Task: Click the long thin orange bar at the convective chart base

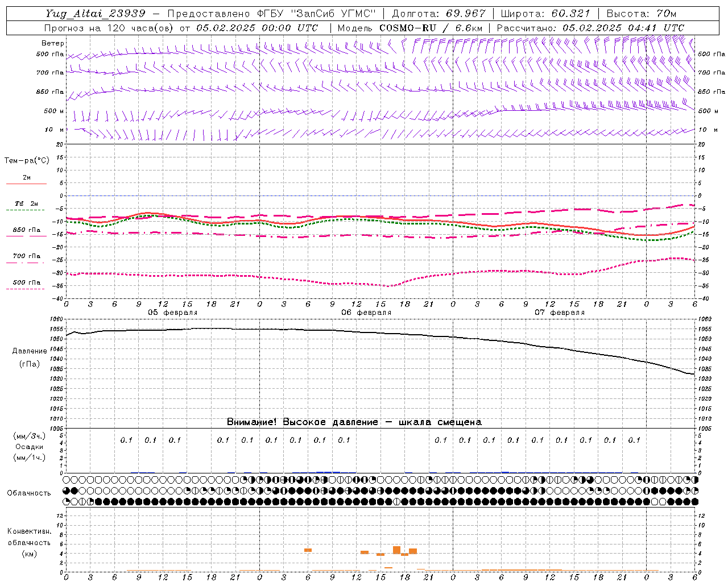Action: (x=522, y=570)
